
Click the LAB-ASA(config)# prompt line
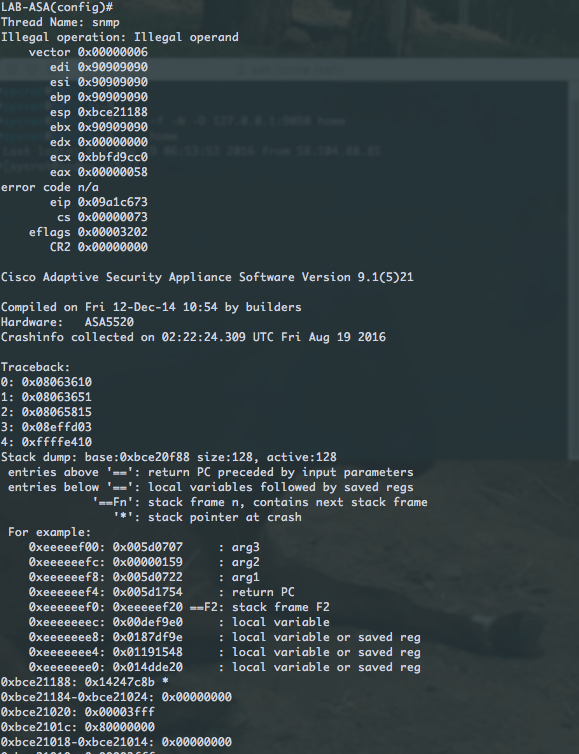(x=57, y=7)
